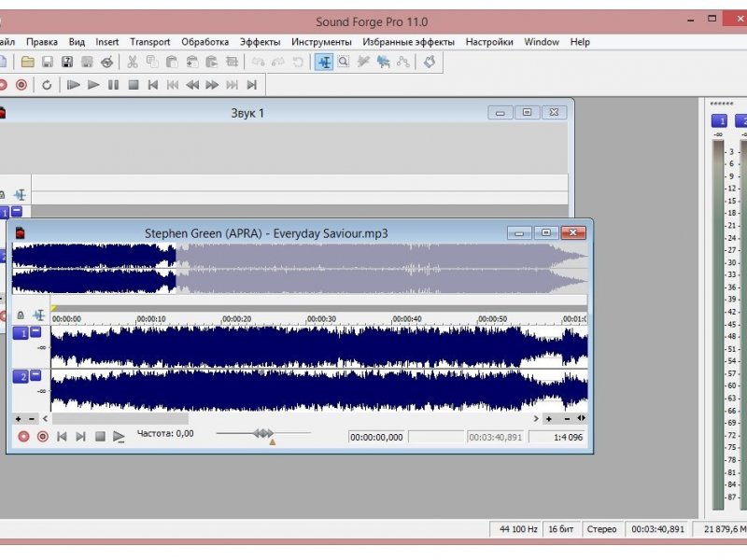Open the Window menu
The image size is (747, 560).
pos(542,42)
